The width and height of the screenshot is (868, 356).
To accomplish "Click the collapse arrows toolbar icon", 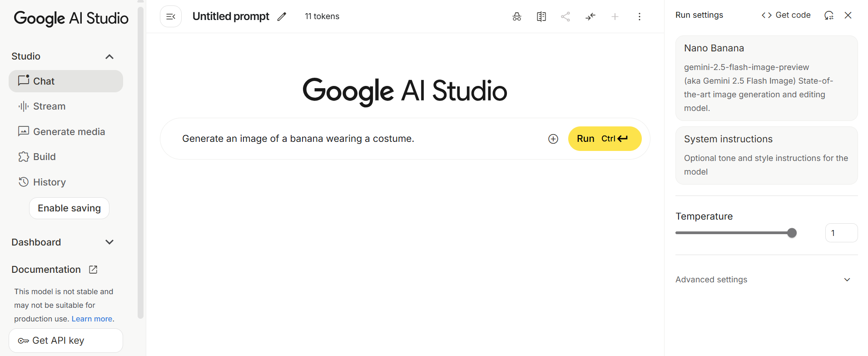I will click(590, 17).
